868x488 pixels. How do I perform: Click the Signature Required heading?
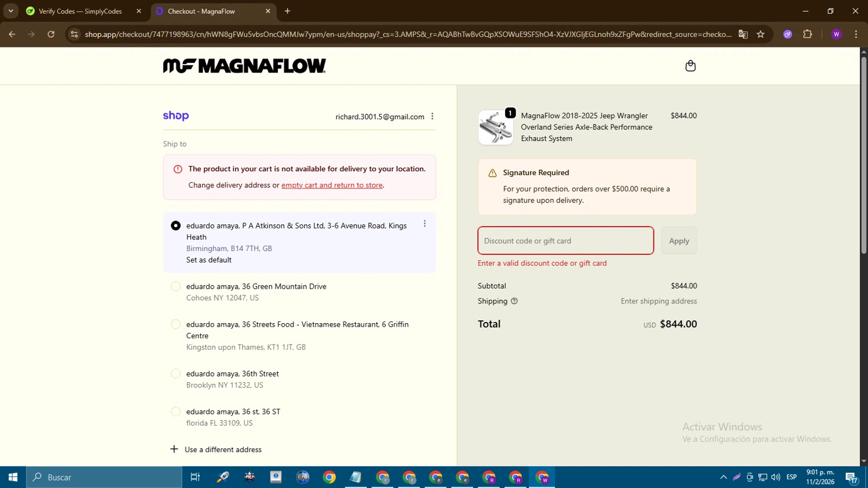(536, 172)
